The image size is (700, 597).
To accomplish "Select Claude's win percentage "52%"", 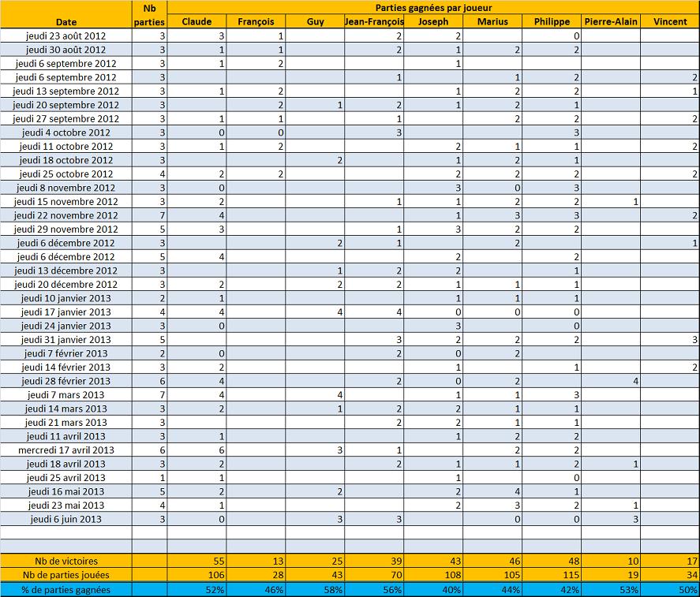I will 197,590.
